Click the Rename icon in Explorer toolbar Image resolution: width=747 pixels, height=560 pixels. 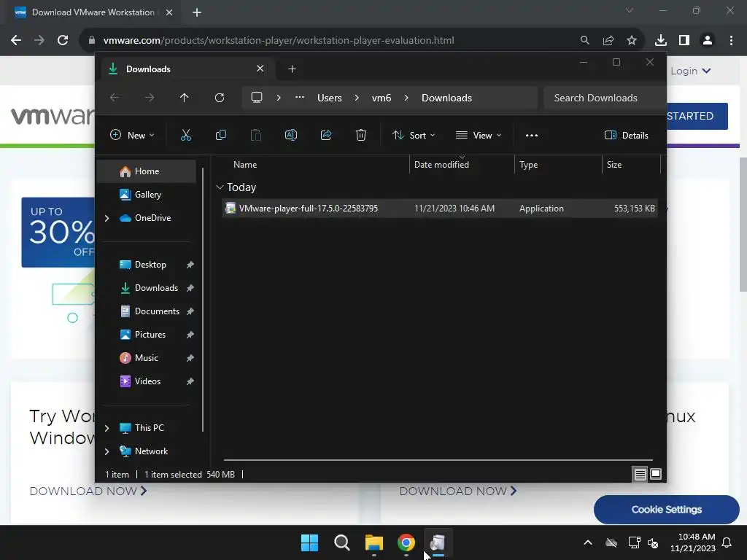point(290,135)
